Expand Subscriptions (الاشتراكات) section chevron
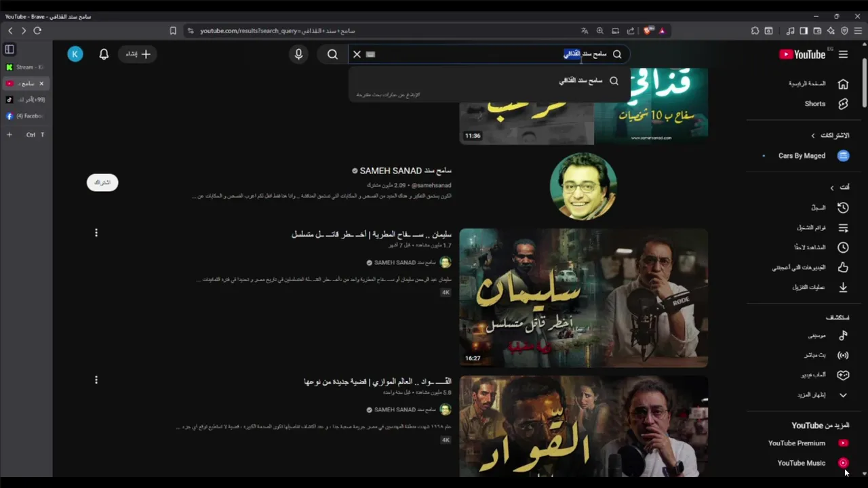The width and height of the screenshot is (868, 488). pos(813,136)
